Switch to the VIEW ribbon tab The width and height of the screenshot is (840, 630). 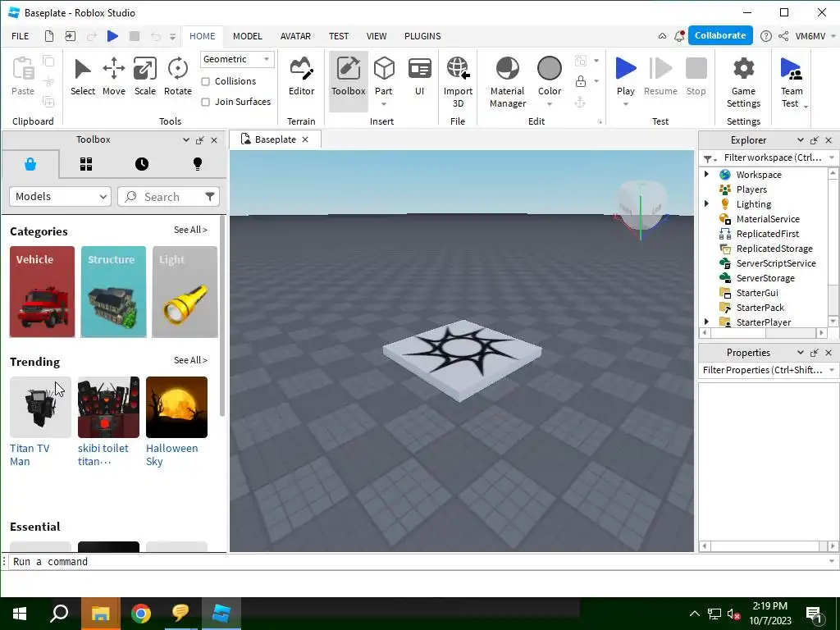pyautogui.click(x=377, y=36)
